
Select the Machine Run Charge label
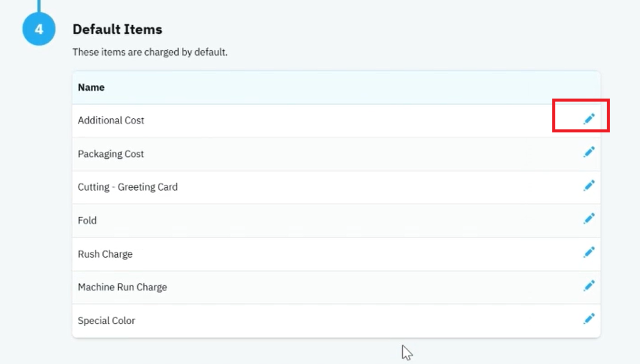click(x=122, y=287)
